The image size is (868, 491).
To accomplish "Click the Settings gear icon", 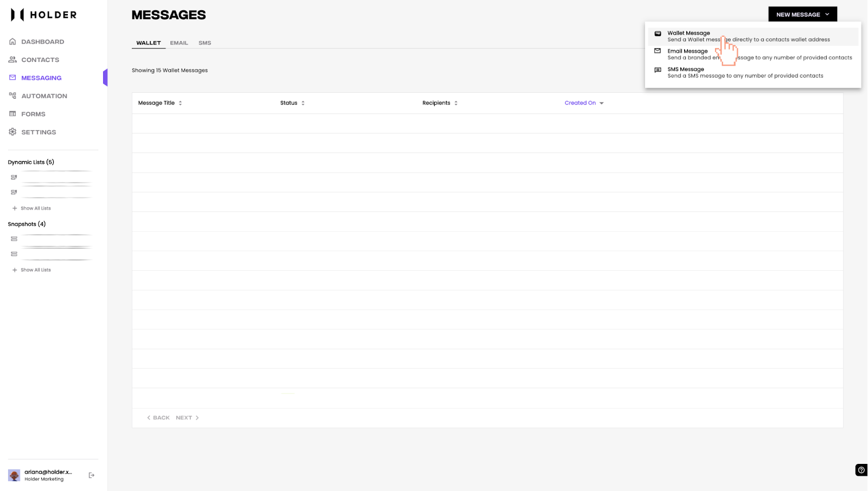I will click(12, 132).
